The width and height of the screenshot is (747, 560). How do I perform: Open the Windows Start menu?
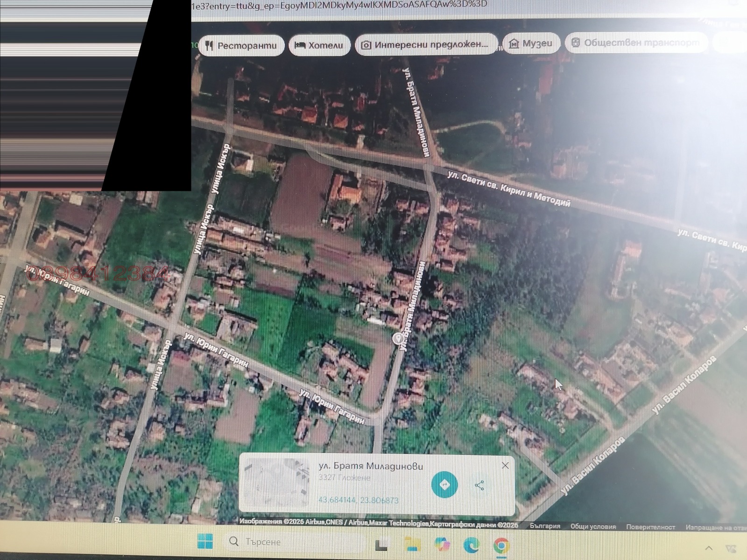pyautogui.click(x=205, y=541)
